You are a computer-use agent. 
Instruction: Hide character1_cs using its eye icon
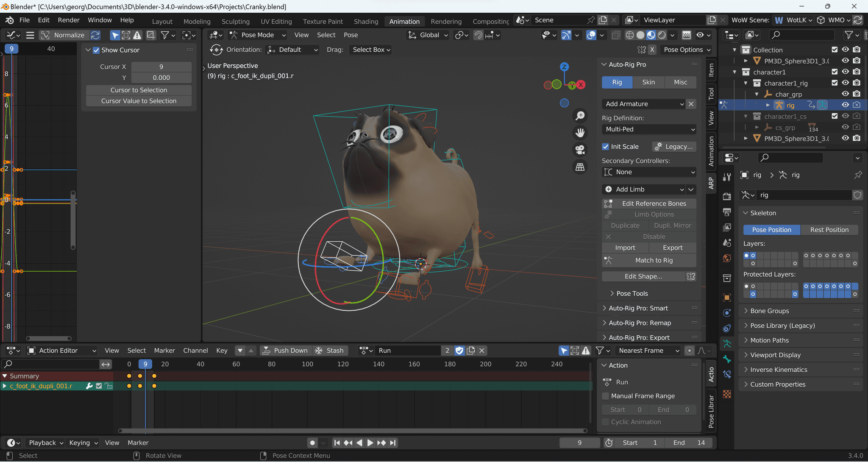point(846,116)
